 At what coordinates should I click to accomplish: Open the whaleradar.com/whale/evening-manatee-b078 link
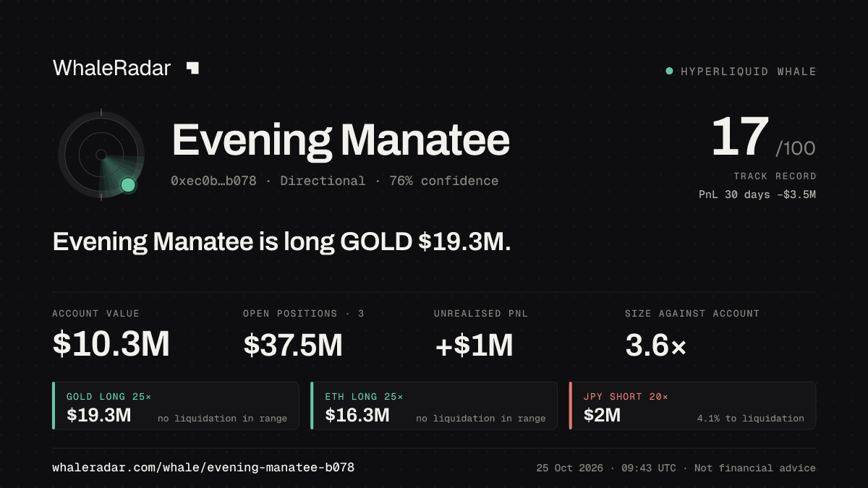pos(203,468)
